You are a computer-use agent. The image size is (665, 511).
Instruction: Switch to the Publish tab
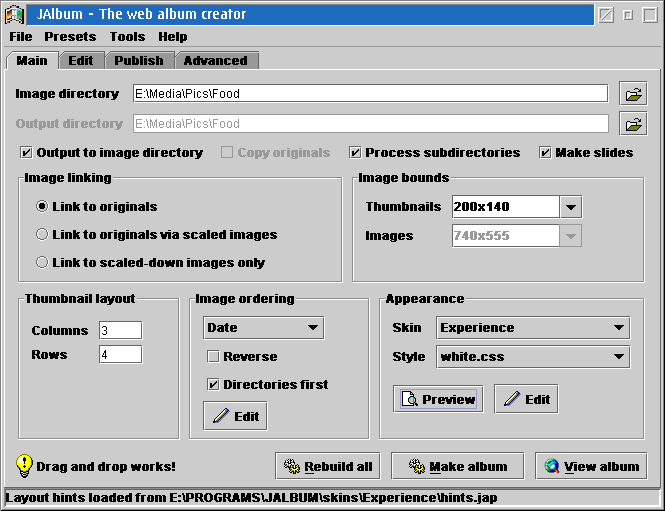click(x=139, y=61)
